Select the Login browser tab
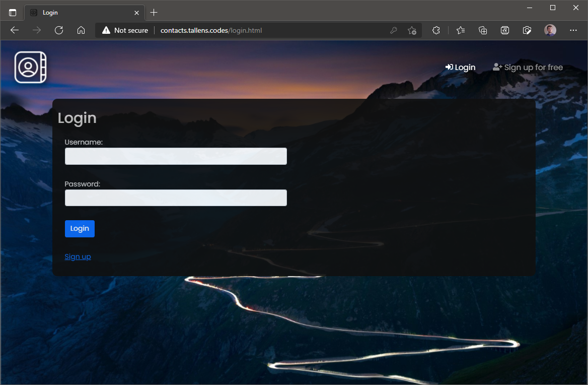This screenshot has height=385, width=588. [76, 12]
